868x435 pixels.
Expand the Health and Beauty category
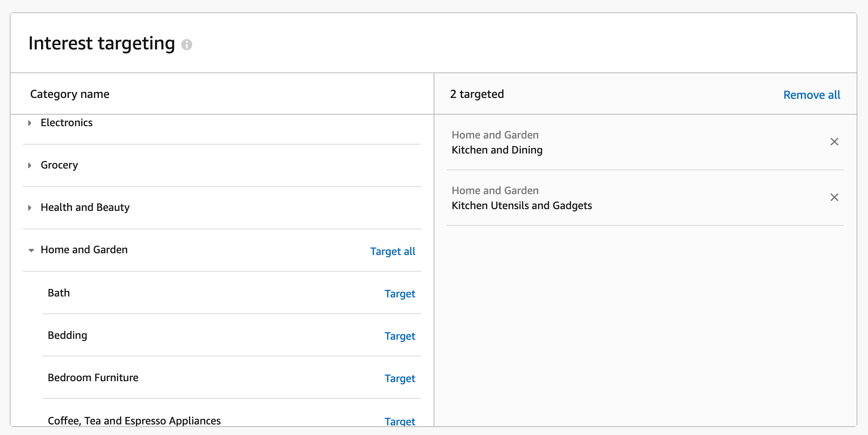pyautogui.click(x=30, y=208)
